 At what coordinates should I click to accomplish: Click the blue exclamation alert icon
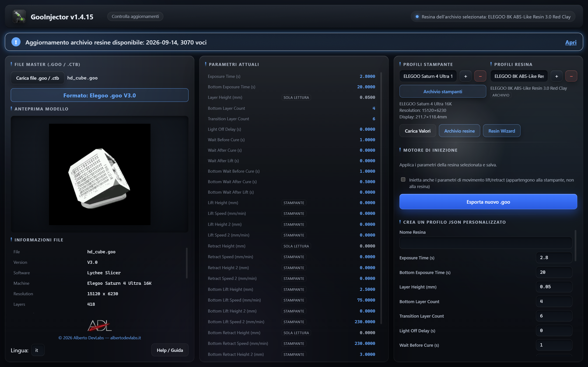[x=16, y=42]
